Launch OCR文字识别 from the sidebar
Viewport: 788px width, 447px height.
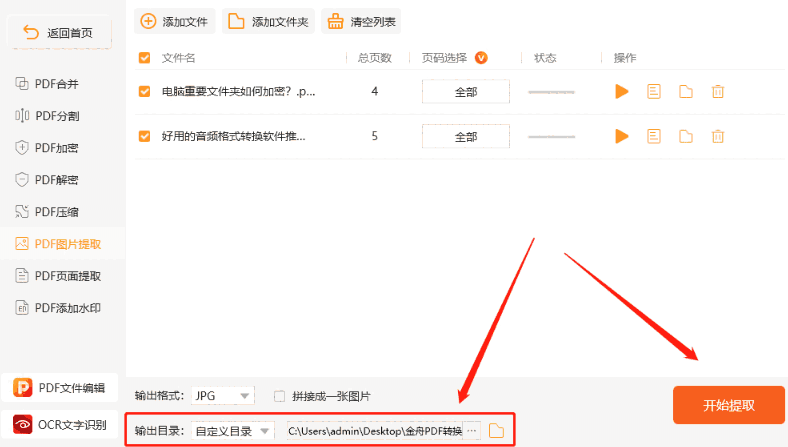tap(60, 425)
